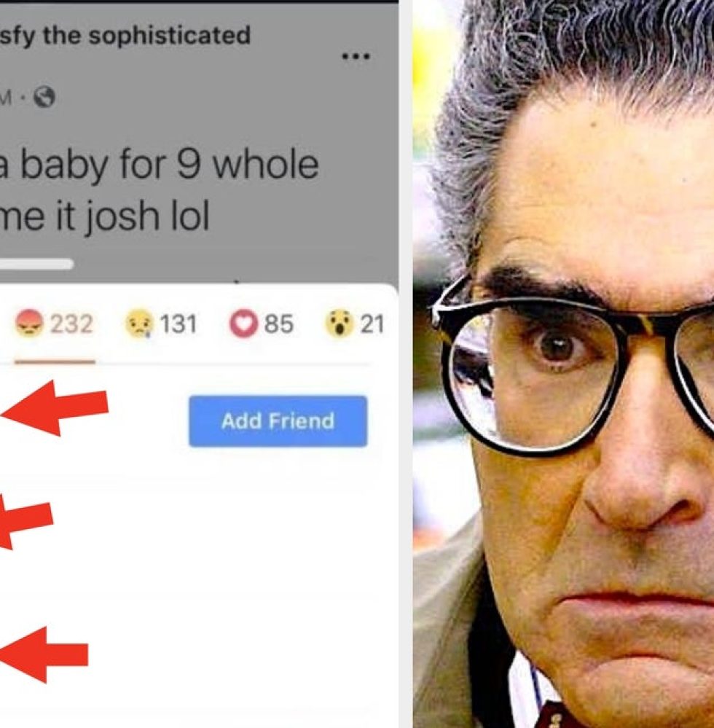Tap the bottom sheet drag handle
The image size is (714, 728).
(36, 265)
